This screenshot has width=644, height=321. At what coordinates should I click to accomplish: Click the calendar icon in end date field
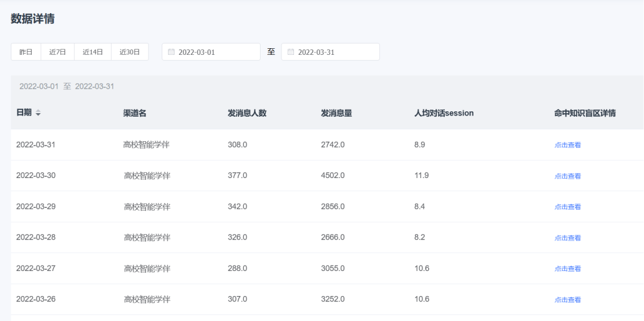(291, 52)
